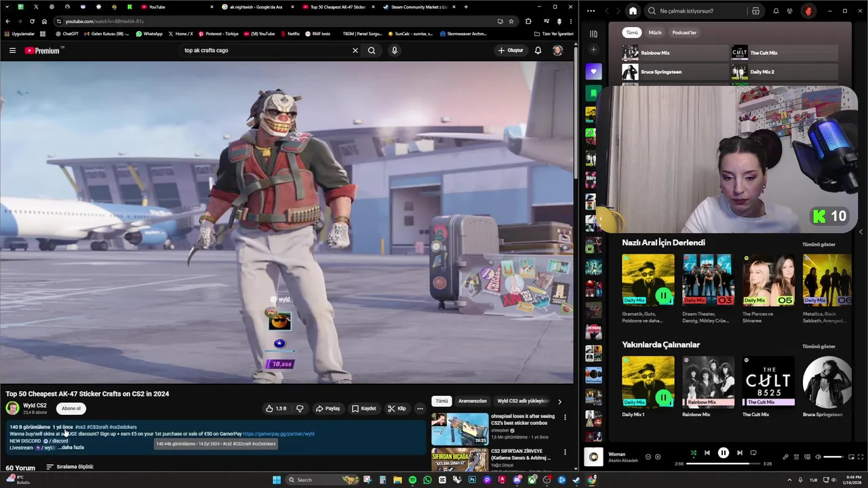Like the video with the 1,5 B thumbs up
The image size is (868, 488).
coord(276,409)
